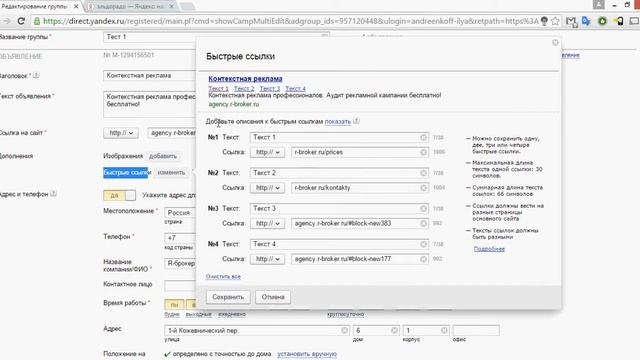Reload the browser page
640x360 pixels.
[21, 21]
